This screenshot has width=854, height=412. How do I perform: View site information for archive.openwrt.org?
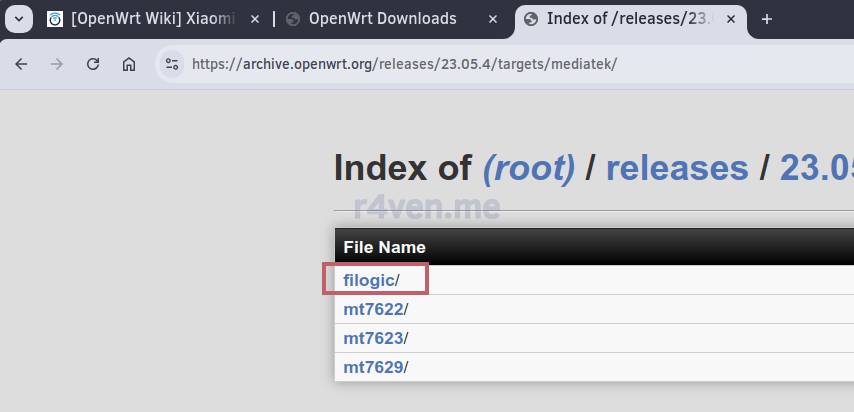[171, 64]
